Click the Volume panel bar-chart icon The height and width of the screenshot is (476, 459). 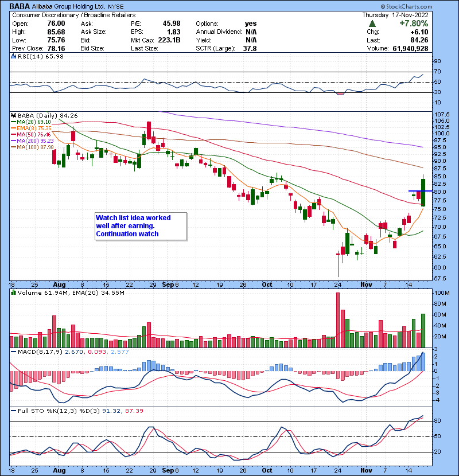point(13,292)
